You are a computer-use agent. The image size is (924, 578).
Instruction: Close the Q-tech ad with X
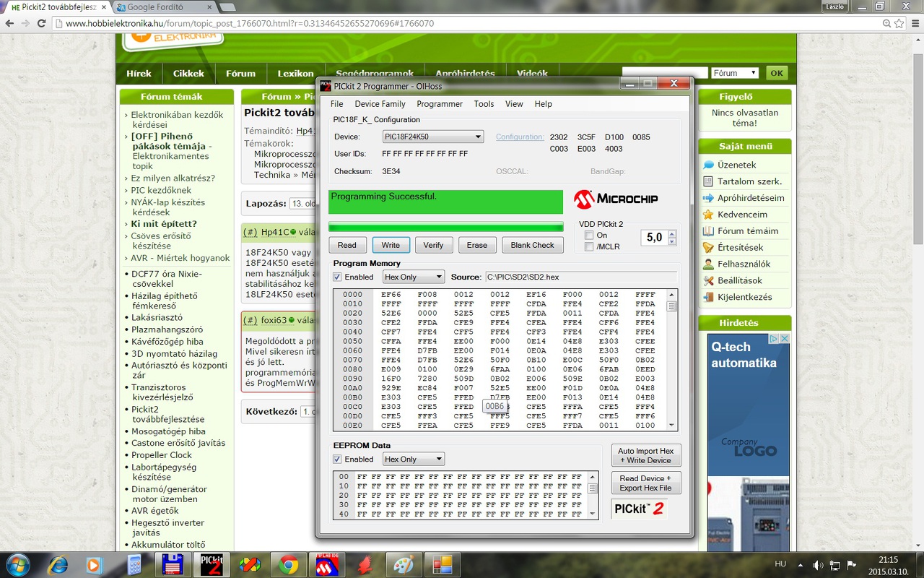pos(784,338)
